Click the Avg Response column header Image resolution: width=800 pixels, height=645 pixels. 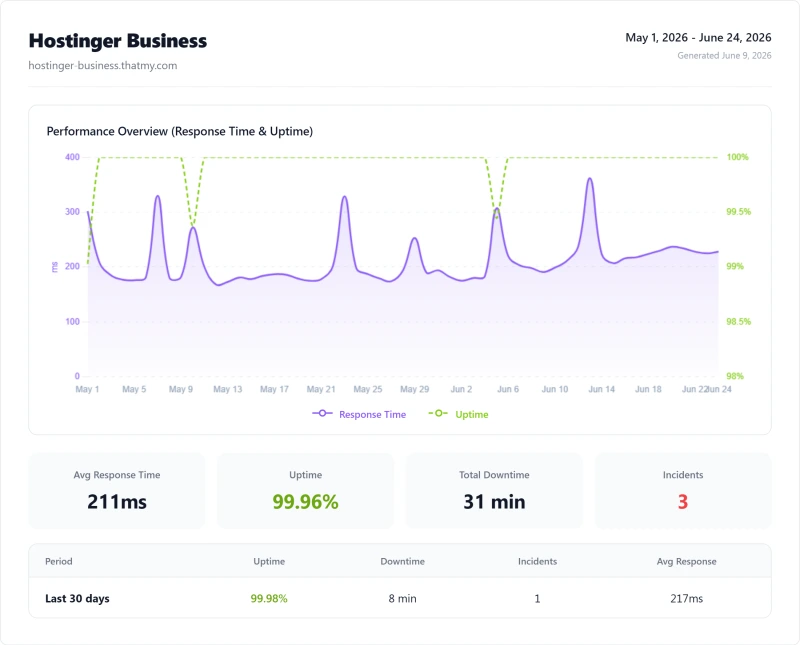tap(686, 561)
